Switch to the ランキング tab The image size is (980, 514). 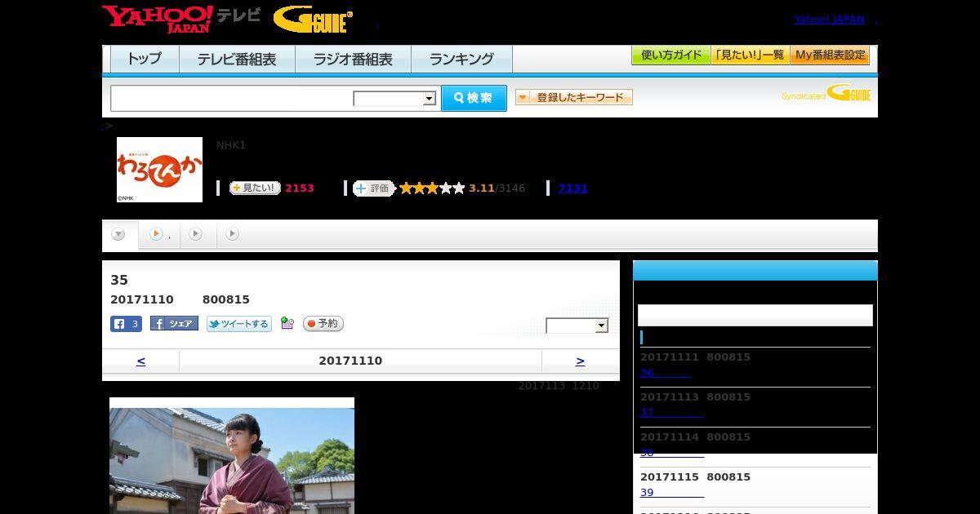461,59
